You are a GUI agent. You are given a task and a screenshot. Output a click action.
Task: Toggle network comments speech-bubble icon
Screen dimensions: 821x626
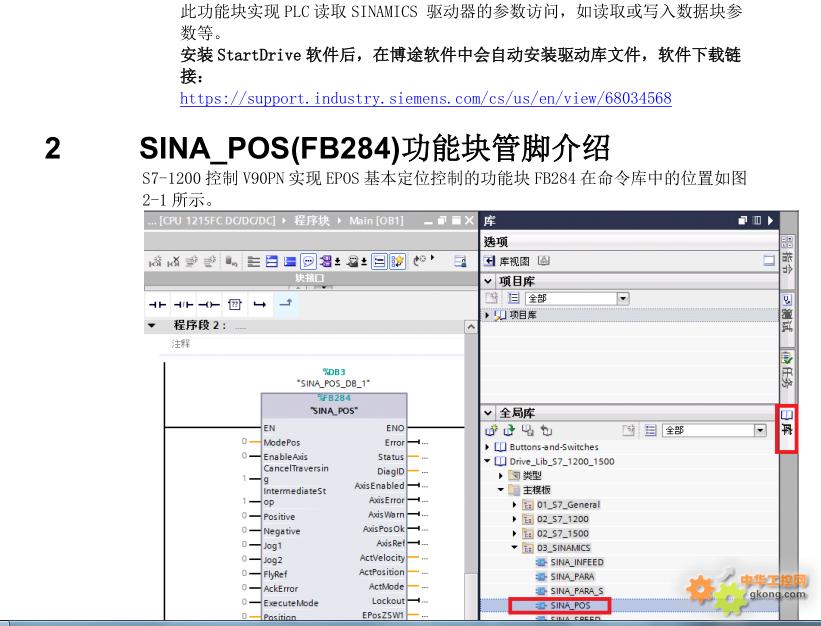[x=308, y=261]
